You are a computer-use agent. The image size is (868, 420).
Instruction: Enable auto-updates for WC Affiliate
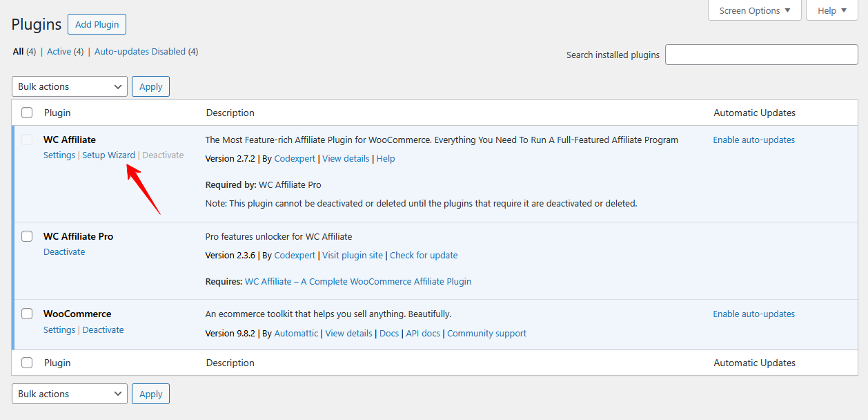[754, 140]
